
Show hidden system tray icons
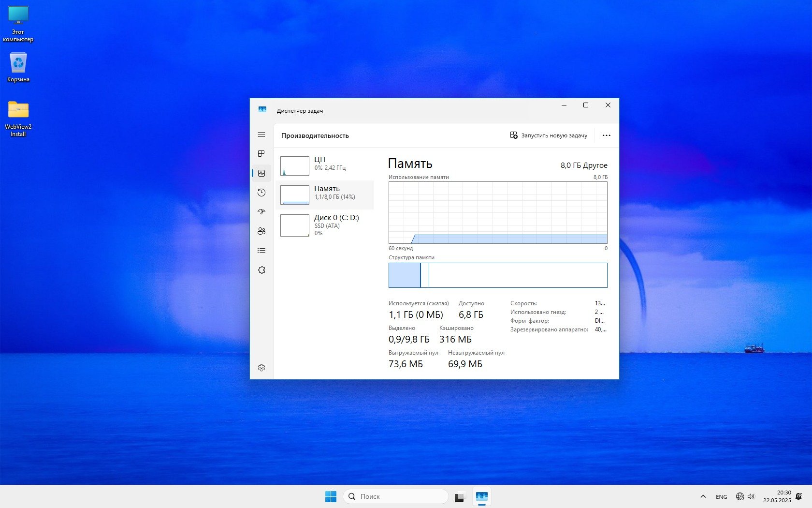tap(703, 496)
